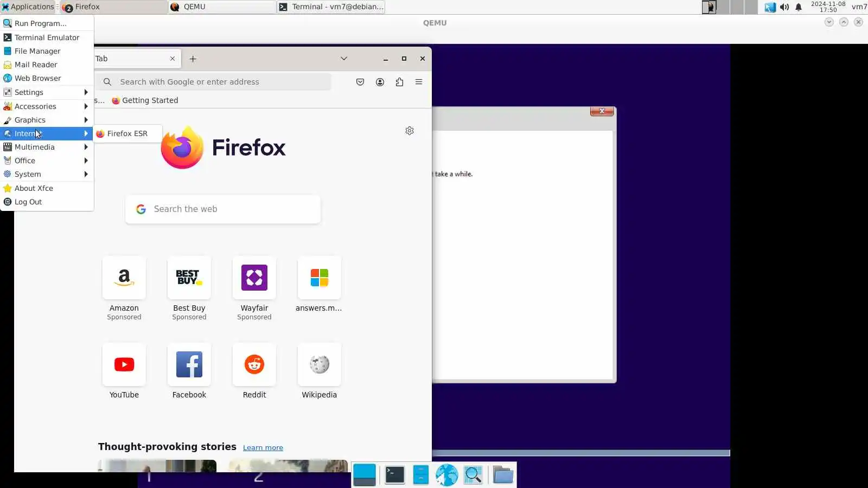
Task: Open Firefox extensions puzzle icon
Action: coord(400,82)
